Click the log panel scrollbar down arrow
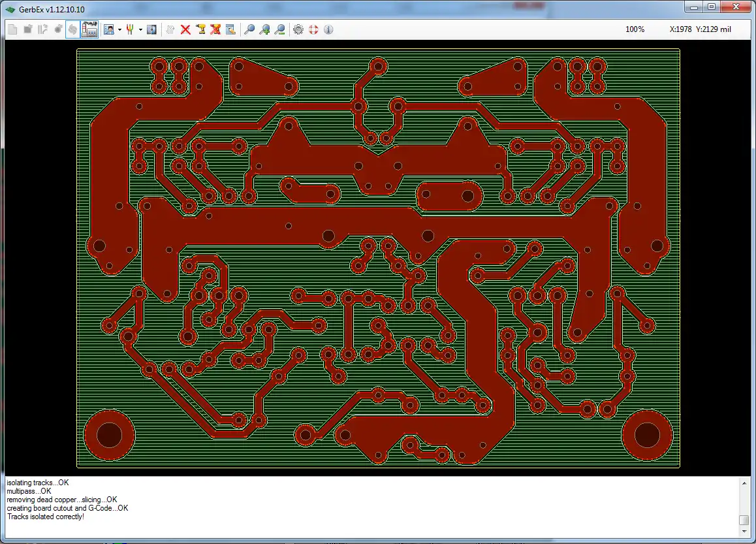This screenshot has height=544, width=756. (x=744, y=532)
